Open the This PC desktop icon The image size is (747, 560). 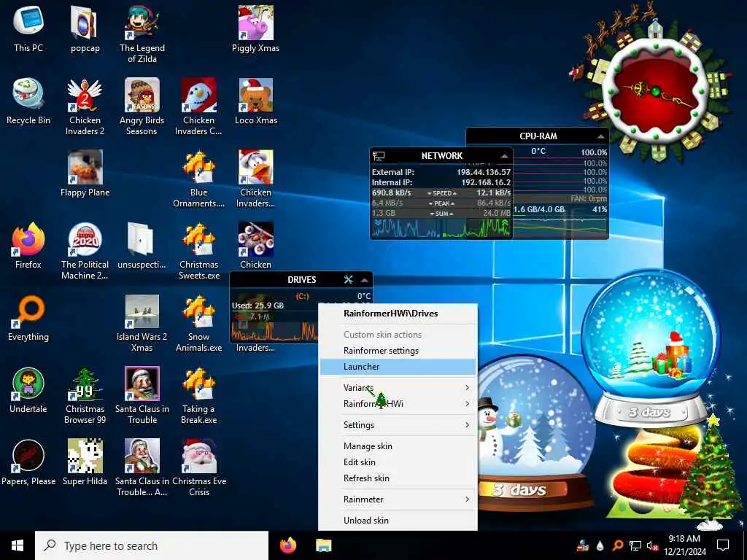(28, 28)
